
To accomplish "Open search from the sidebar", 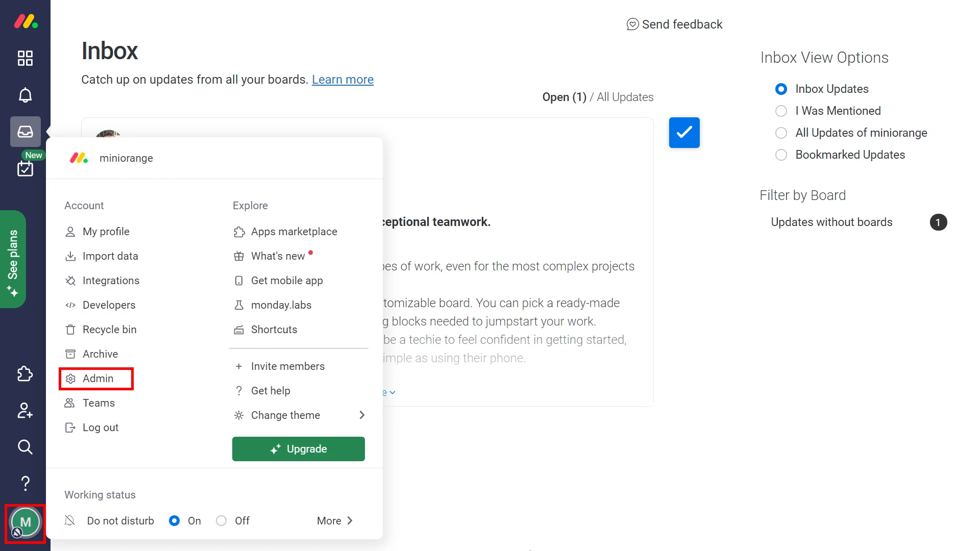I will click(25, 447).
